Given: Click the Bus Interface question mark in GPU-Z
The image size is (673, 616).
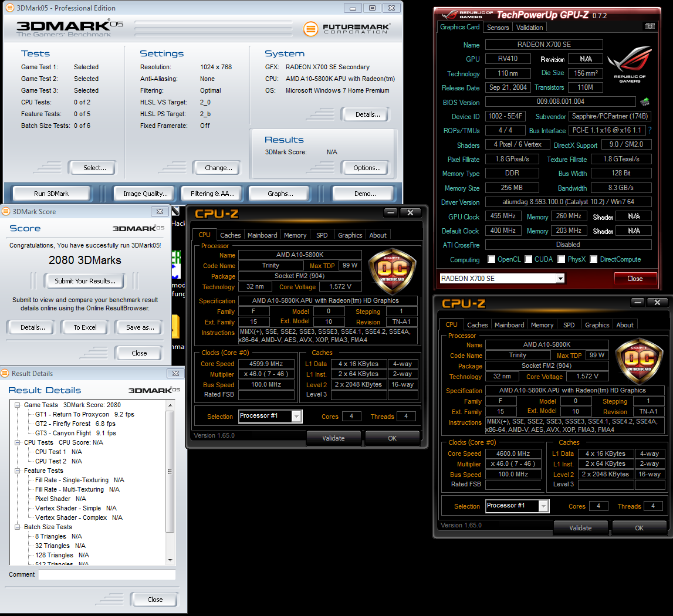Looking at the screenshot, I should point(650,130).
